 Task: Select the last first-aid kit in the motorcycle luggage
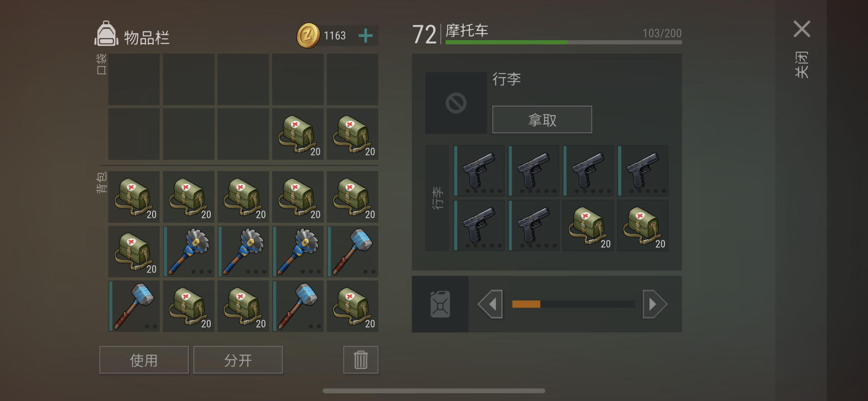pyautogui.click(x=643, y=226)
